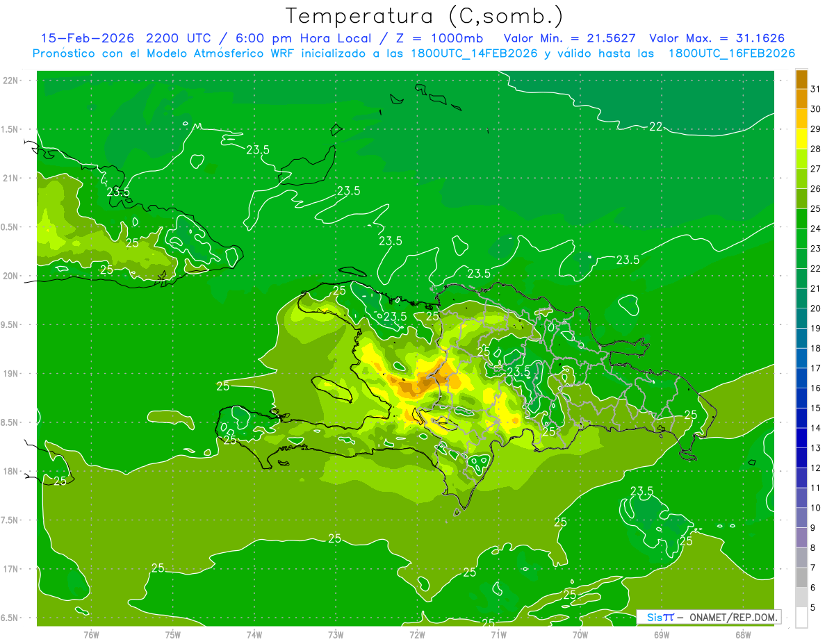Click the "17N" latitude axis label
834x644 pixels.
pos(12,569)
